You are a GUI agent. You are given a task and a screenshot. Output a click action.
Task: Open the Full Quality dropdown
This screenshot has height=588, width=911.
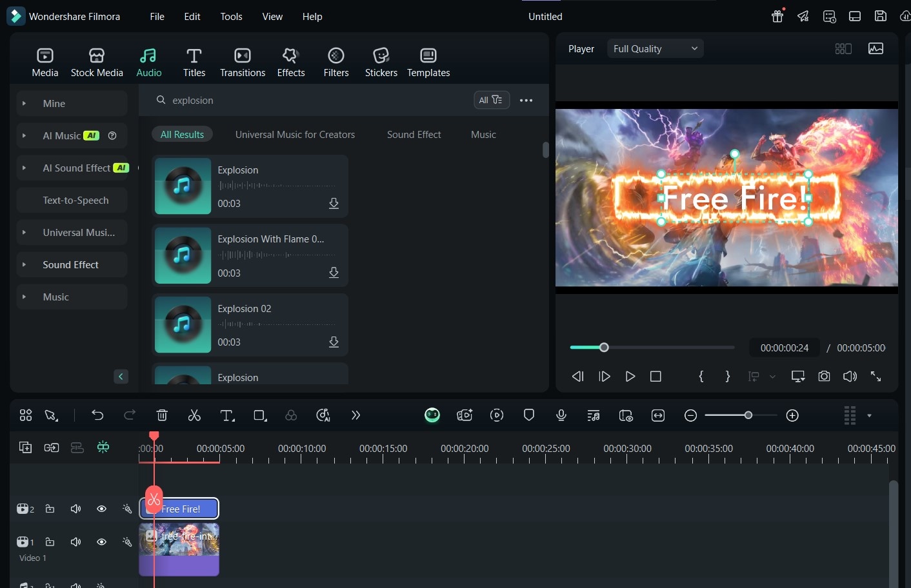point(656,48)
